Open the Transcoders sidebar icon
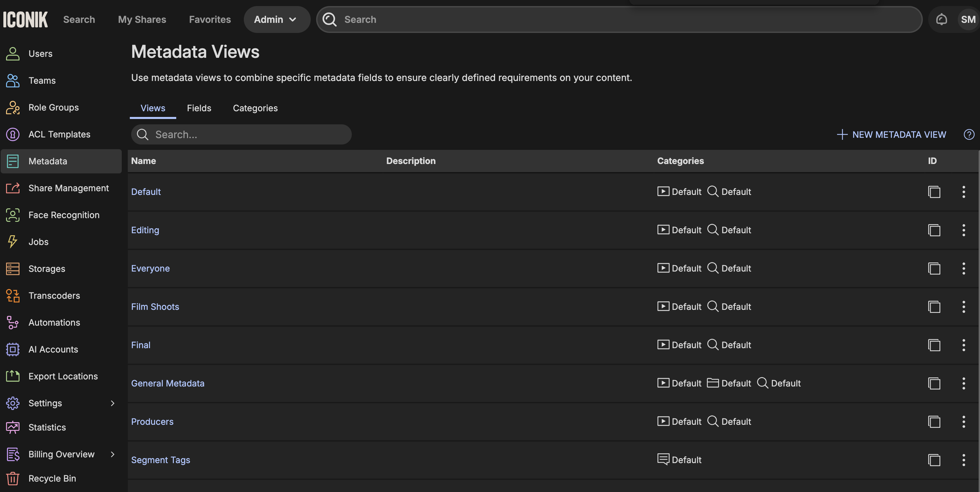This screenshot has height=492, width=980. pos(12,295)
